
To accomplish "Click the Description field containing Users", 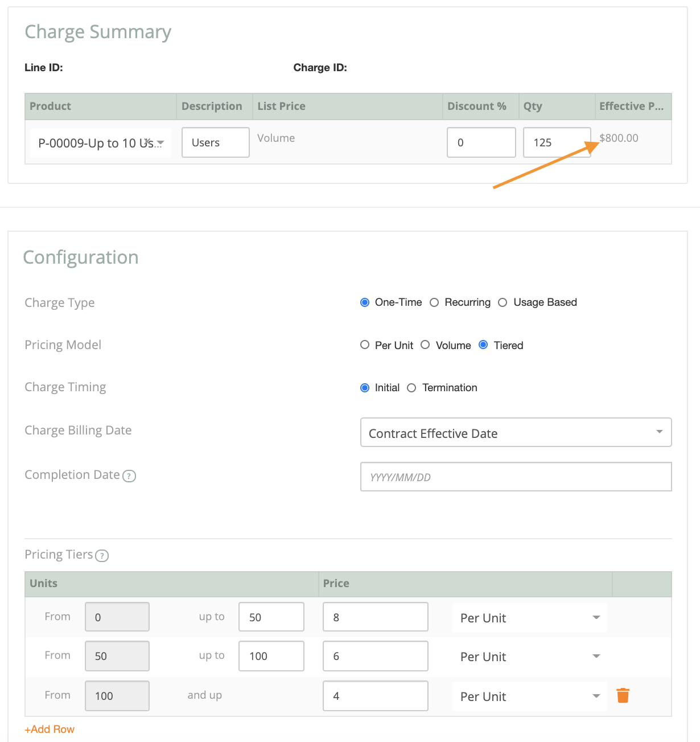I will 216,142.
